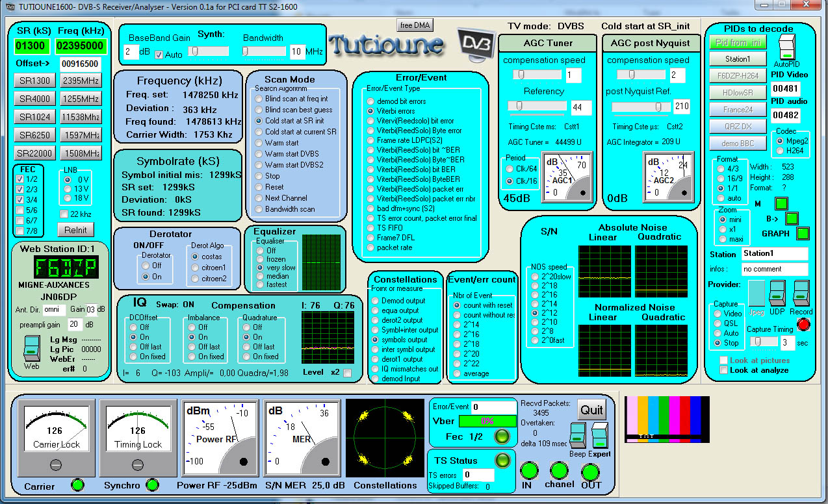Click the Timing Lock meter
The image size is (828, 504).
[137, 438]
